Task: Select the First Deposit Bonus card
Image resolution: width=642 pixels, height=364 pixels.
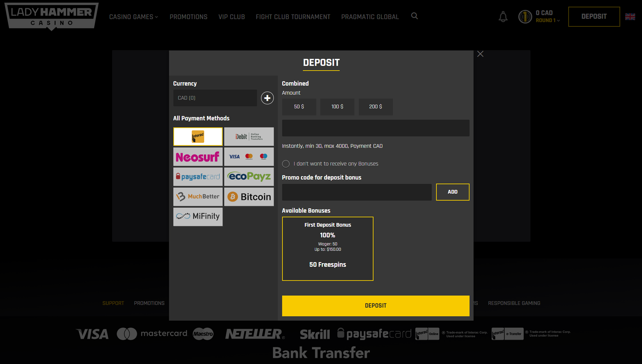Action: (x=327, y=248)
